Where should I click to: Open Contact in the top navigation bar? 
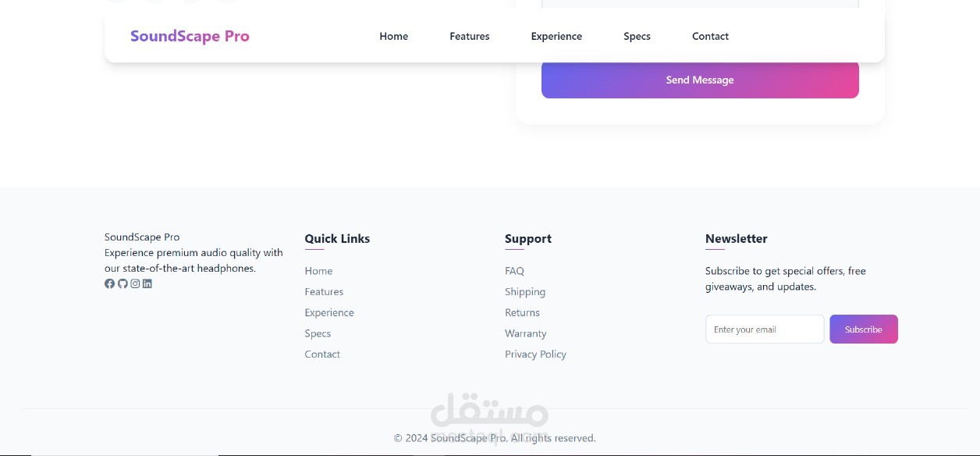[710, 36]
